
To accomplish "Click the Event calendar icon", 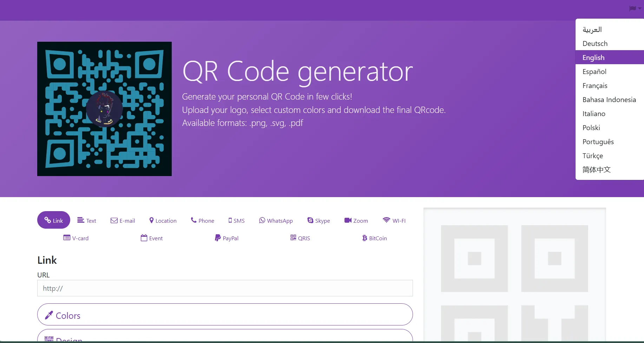I will (x=144, y=238).
